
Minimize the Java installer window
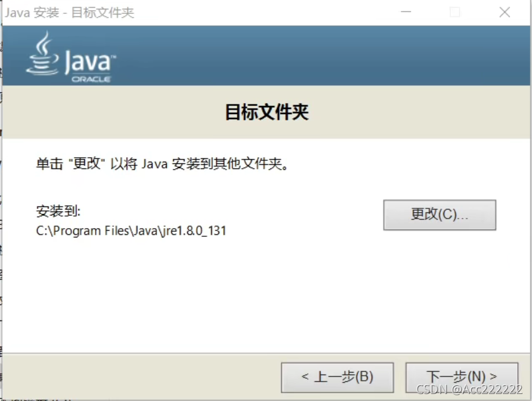coord(406,12)
